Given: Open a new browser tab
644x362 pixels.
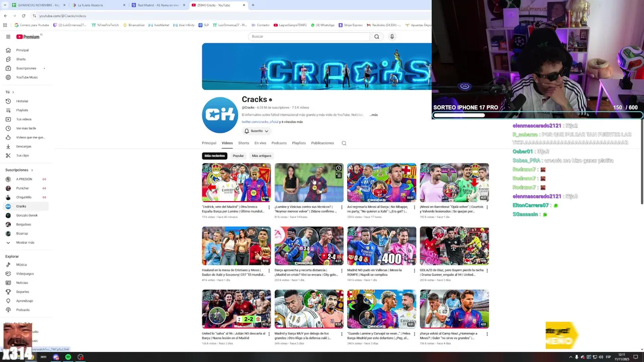Looking at the screenshot, I should pyautogui.click(x=253, y=5).
